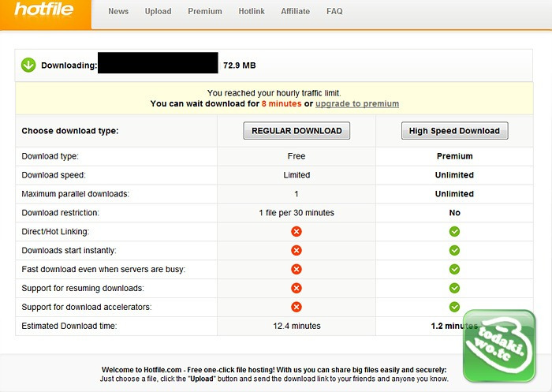The image size is (552, 392).
Task: Click the 72.9 MB file size
Action: coord(240,65)
